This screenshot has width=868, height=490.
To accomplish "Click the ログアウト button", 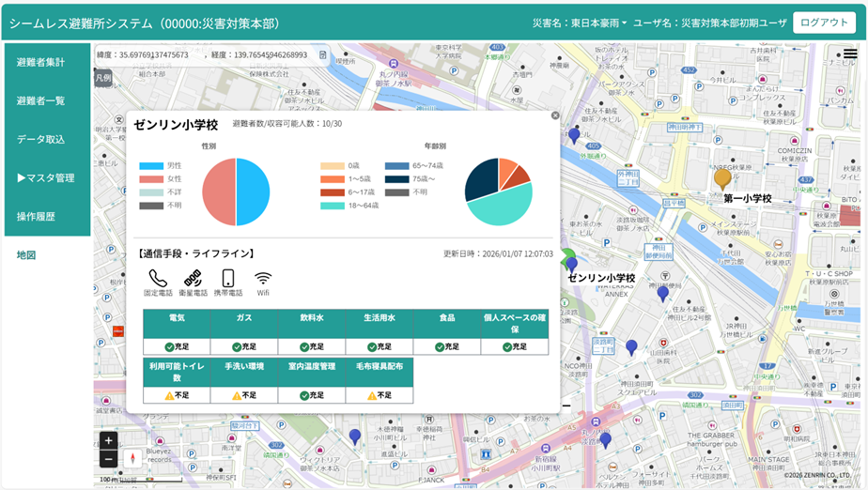I will point(824,23).
